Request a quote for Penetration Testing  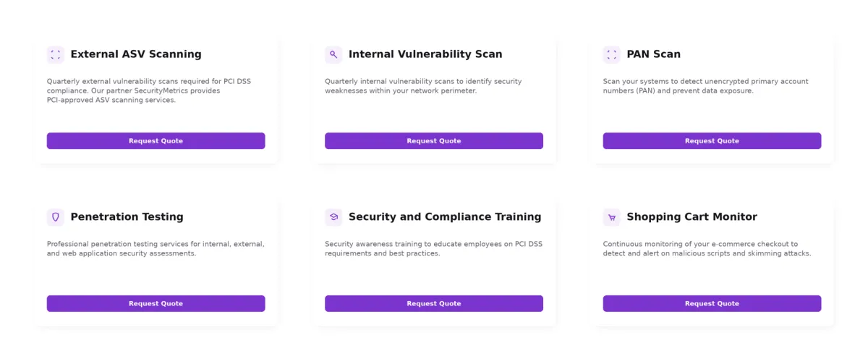(156, 303)
